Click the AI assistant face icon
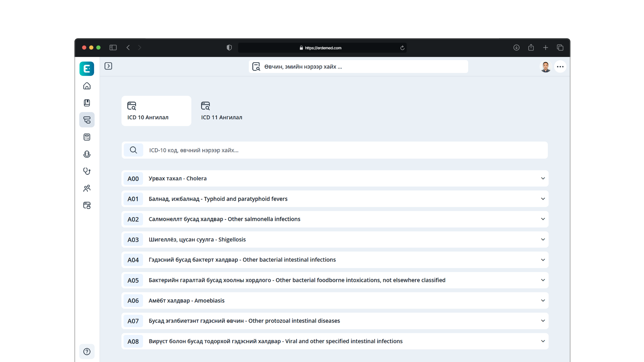 coord(87,154)
